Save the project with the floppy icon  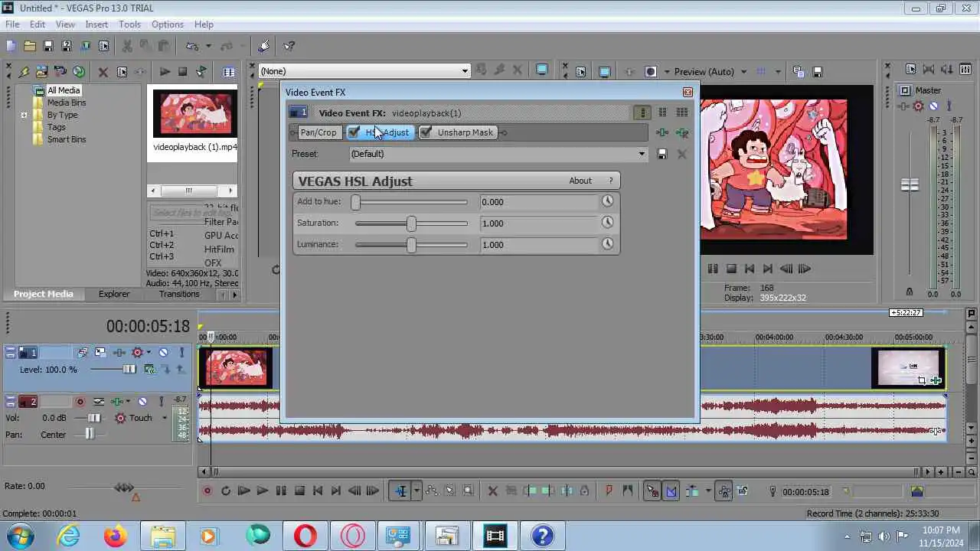[47, 46]
